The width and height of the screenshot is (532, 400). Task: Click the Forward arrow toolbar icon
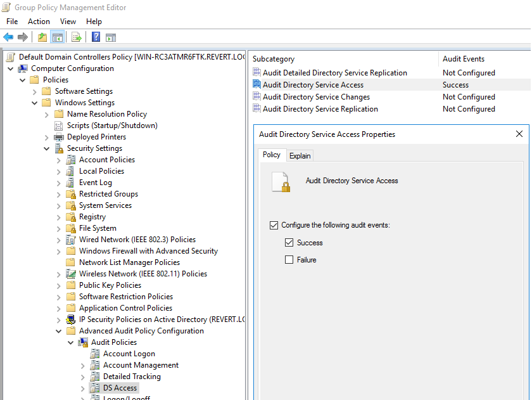click(23, 37)
